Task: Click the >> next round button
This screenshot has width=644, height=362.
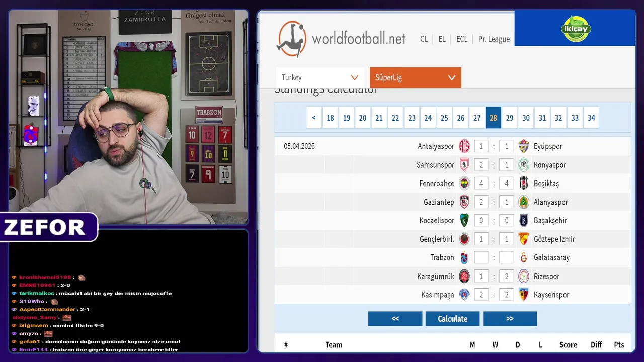Action: 510,319
